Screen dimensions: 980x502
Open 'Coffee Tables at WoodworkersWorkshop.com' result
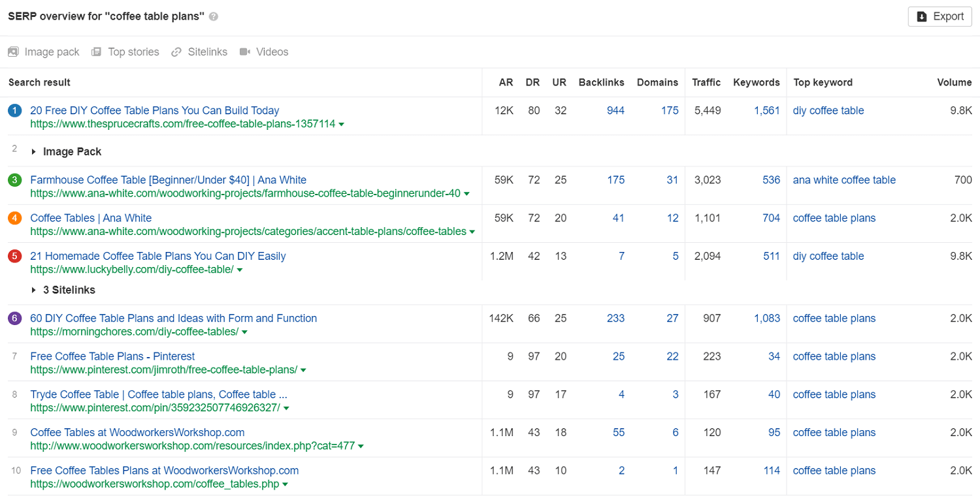(137, 431)
